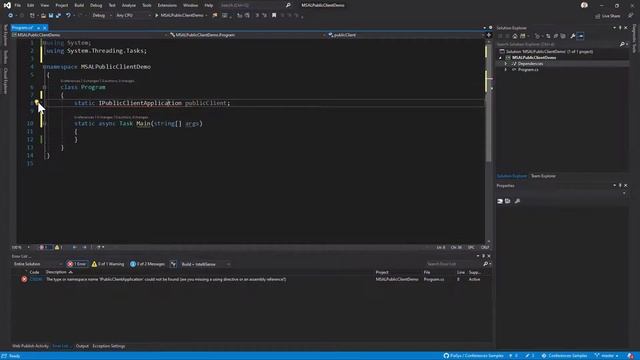This screenshot has width=640, height=360.
Task: Click the Property Pages wrench in Properties
Action: 517,201
